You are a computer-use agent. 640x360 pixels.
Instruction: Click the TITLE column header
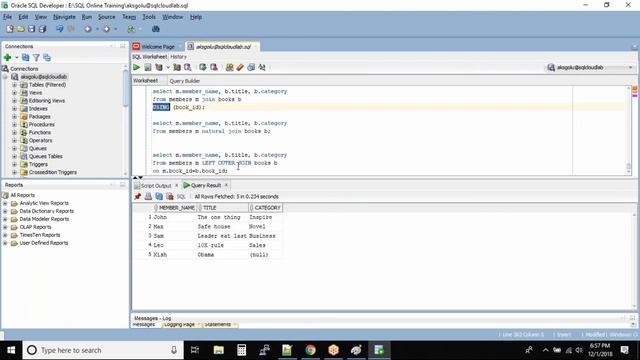[x=223, y=208]
